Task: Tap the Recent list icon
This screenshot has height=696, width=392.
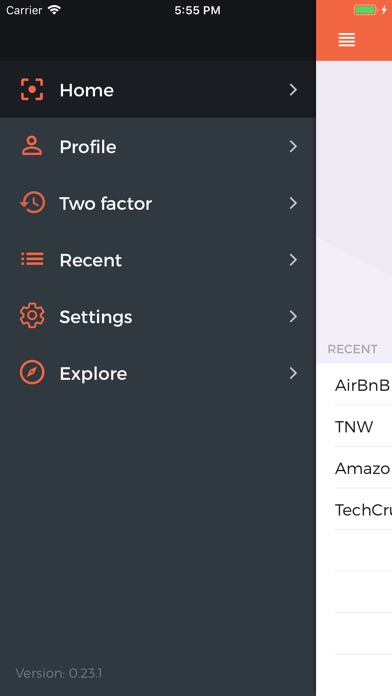Action: 32,259
